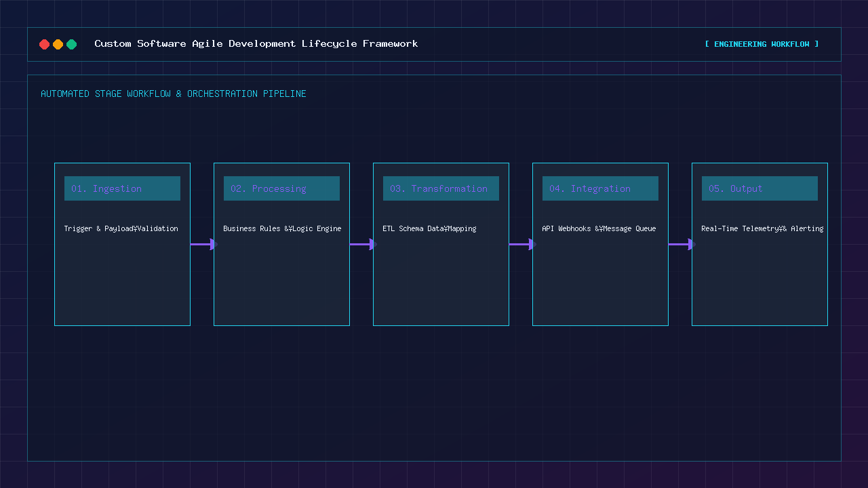
Task: Select the '02. Processing' stage header
Action: (281, 188)
